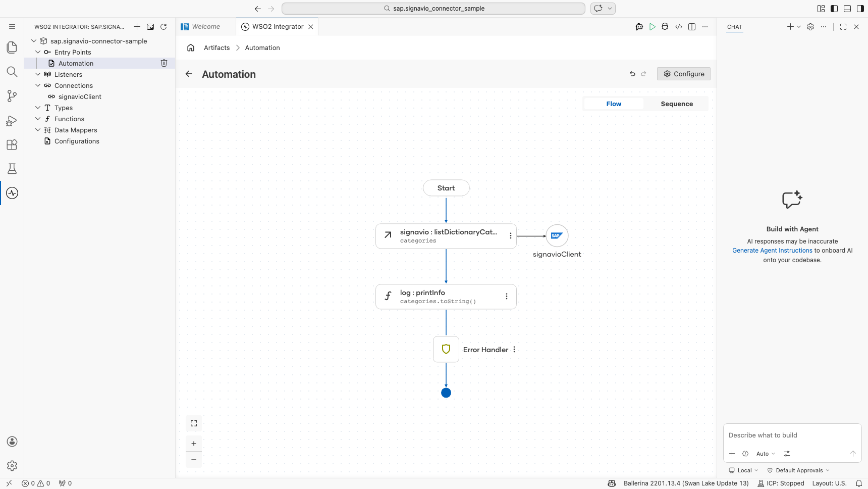Switch diagram to Sequence view

677,104
